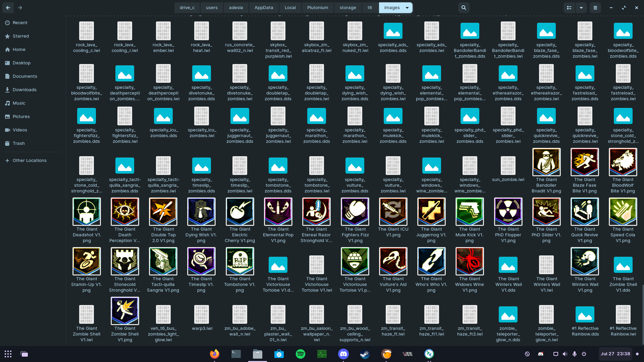Launch Steam from the taskbar
This screenshot has height=362, width=644.
tap(365, 354)
